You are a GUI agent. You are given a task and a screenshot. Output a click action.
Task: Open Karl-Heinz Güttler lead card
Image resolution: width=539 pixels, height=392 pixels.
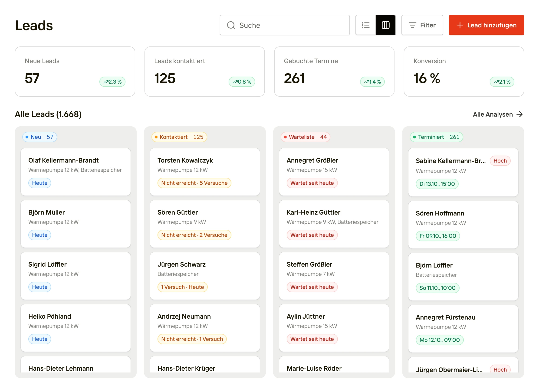pyautogui.click(x=334, y=224)
